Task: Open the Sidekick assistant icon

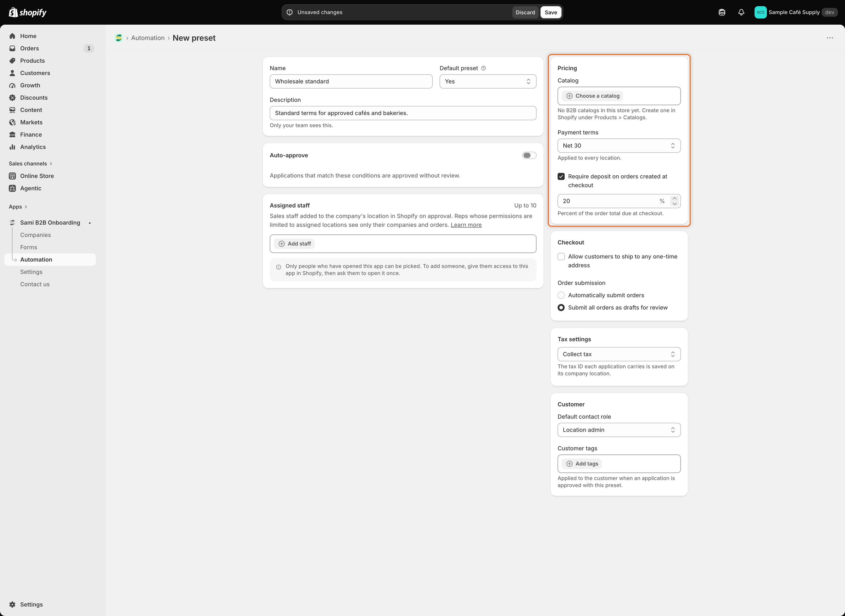Action: tap(722, 12)
